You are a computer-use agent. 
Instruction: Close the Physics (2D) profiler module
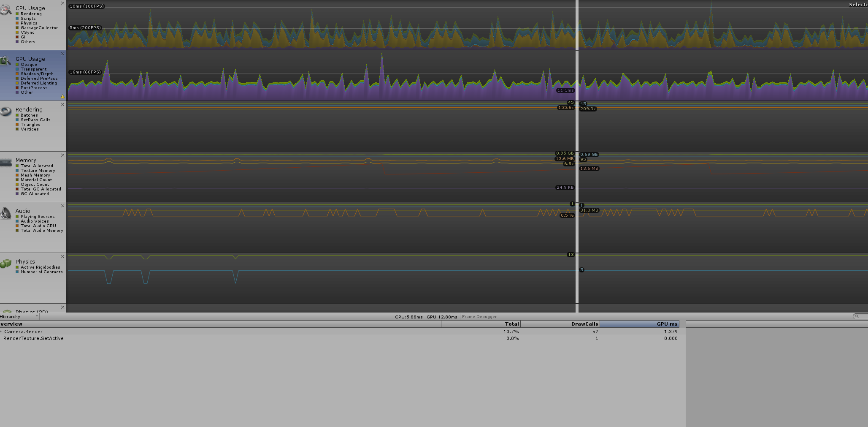pyautogui.click(x=62, y=307)
